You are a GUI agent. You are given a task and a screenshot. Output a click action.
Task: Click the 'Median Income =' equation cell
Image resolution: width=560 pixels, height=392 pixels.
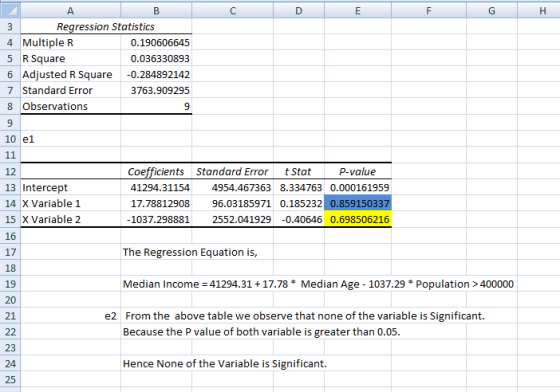coord(318,284)
